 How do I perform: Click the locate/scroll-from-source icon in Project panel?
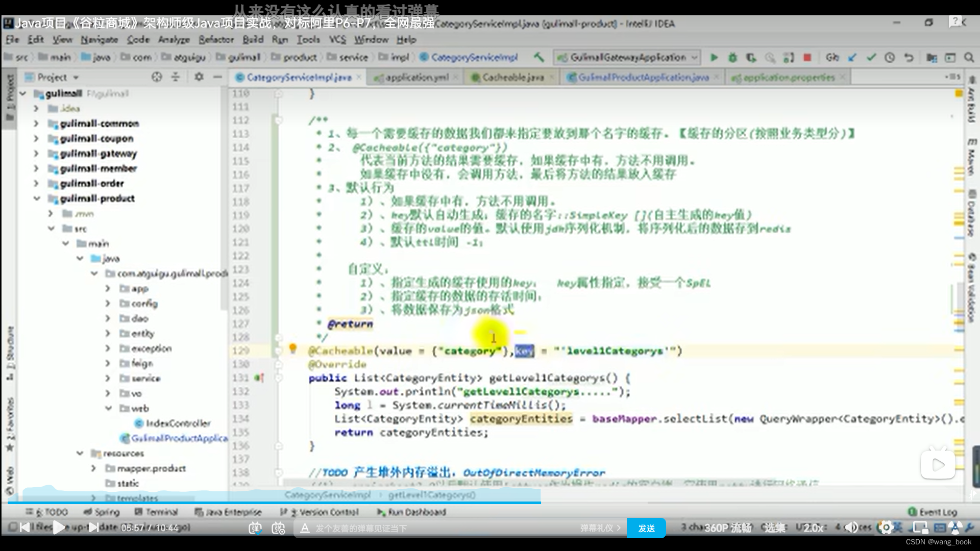coord(157,77)
